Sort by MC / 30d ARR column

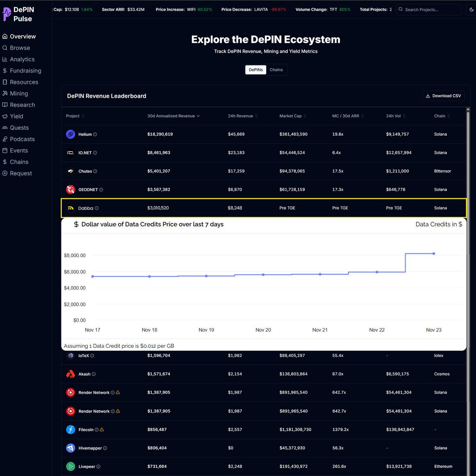coord(348,116)
